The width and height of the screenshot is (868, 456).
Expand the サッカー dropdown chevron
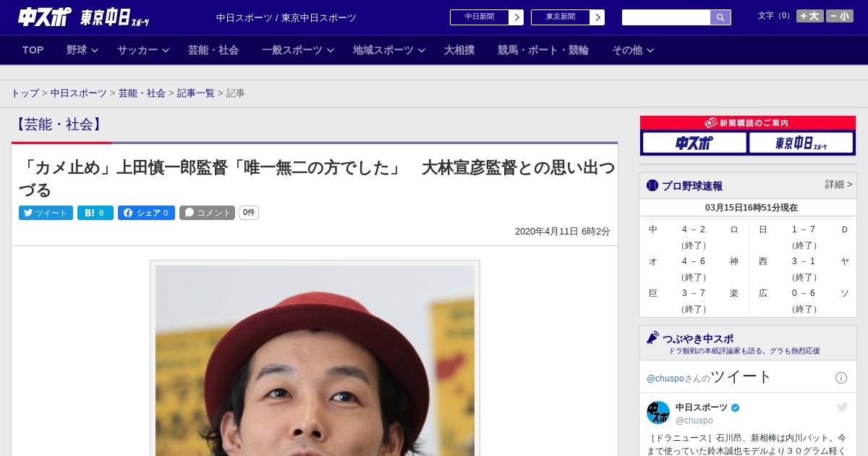pos(166,51)
